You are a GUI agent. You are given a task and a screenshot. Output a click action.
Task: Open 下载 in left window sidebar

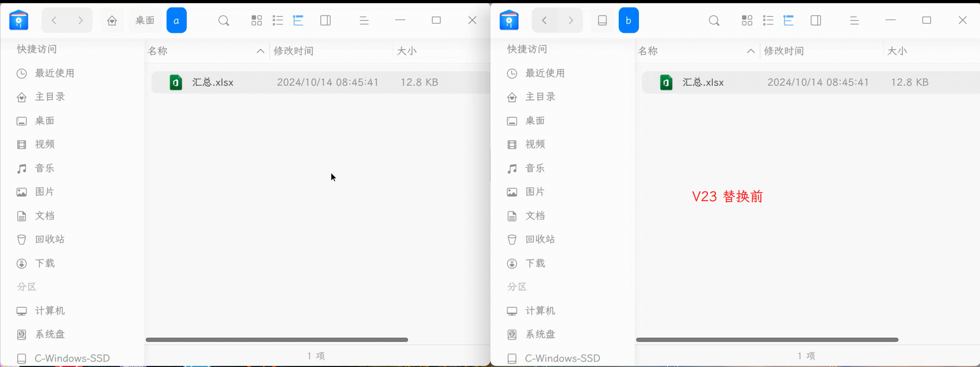coord(45,263)
